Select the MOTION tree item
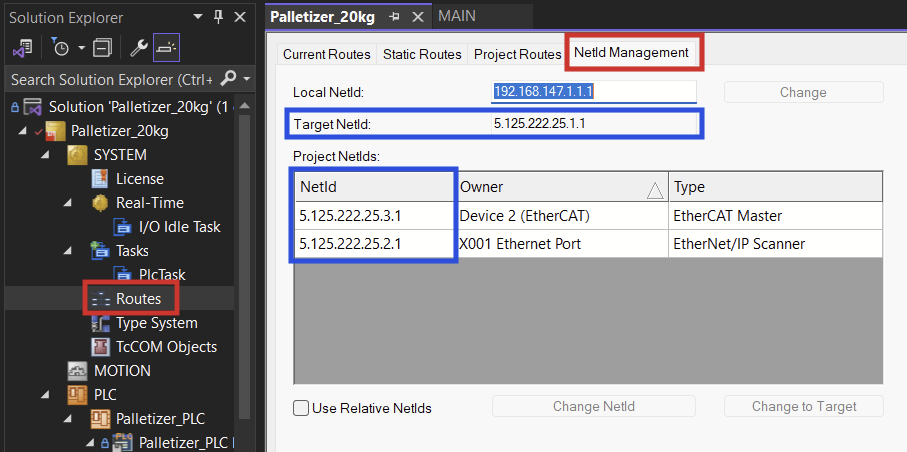This screenshot has width=907, height=452. coord(122,370)
